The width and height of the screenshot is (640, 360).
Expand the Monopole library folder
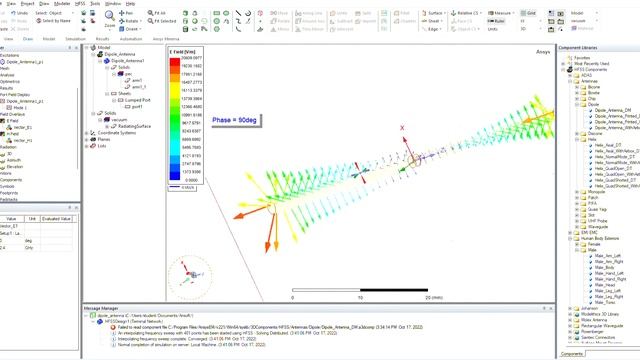coord(577,192)
